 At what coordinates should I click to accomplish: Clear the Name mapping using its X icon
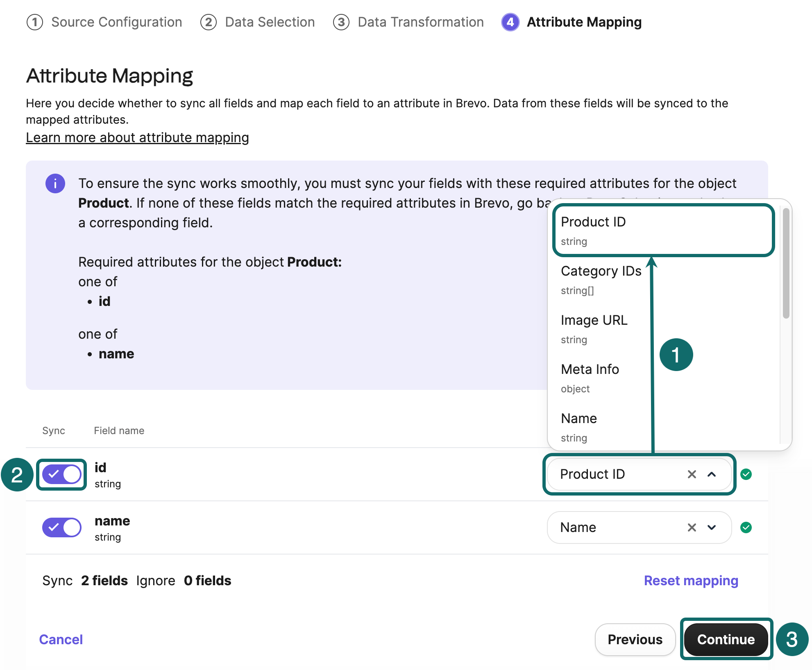(691, 527)
